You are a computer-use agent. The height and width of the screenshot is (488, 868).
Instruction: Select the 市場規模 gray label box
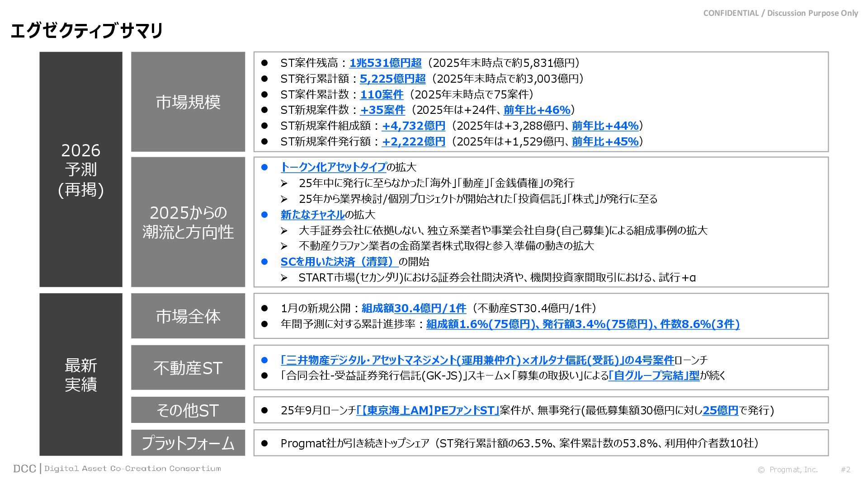188,102
